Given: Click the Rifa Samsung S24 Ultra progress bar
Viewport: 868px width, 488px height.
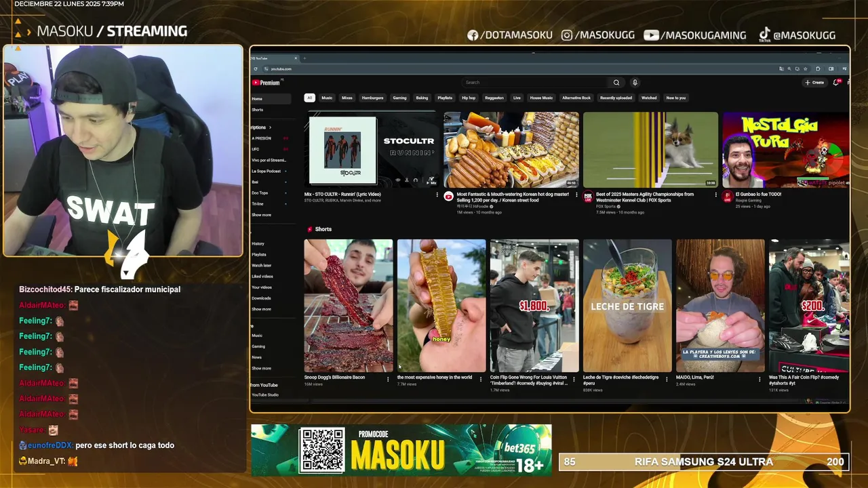Looking at the screenshot, I should click(704, 462).
